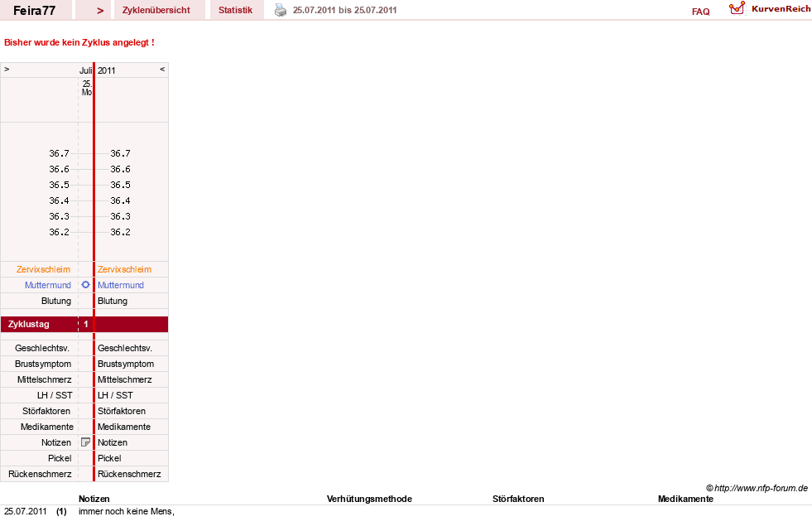Click the right Notizen row label
812x531 pixels.
click(x=113, y=442)
